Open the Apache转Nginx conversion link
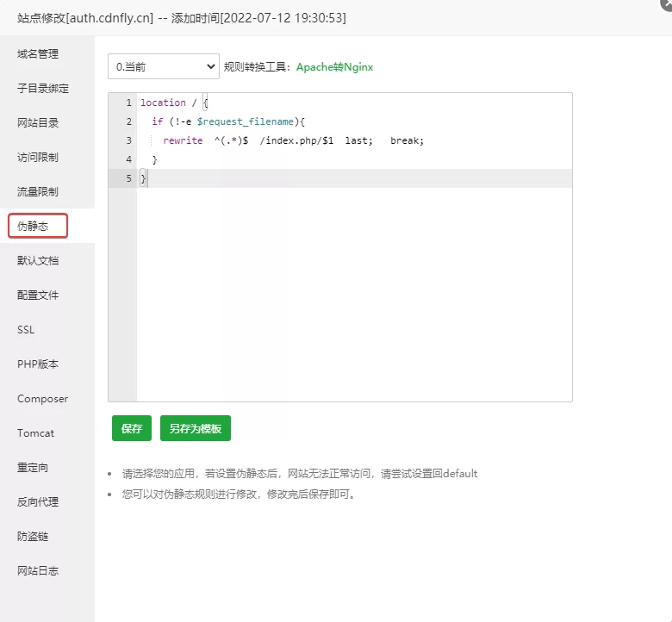This screenshot has width=672, height=622. tap(335, 67)
